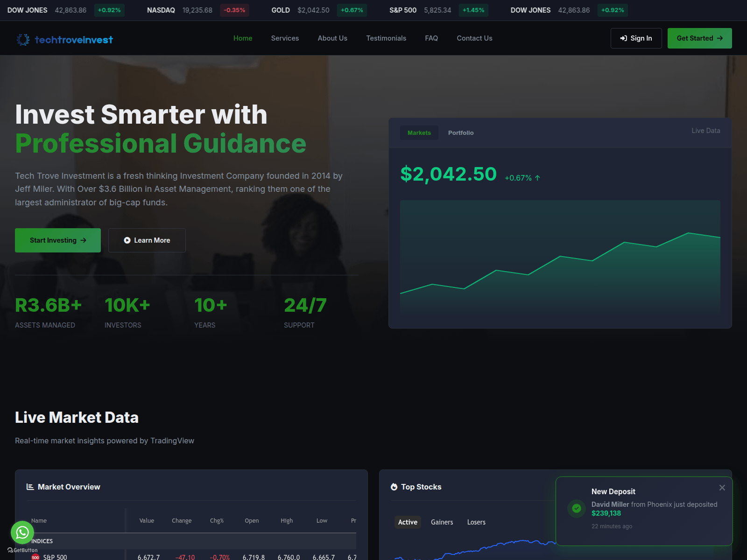Open the Services menu item
747x560 pixels.
coord(285,38)
